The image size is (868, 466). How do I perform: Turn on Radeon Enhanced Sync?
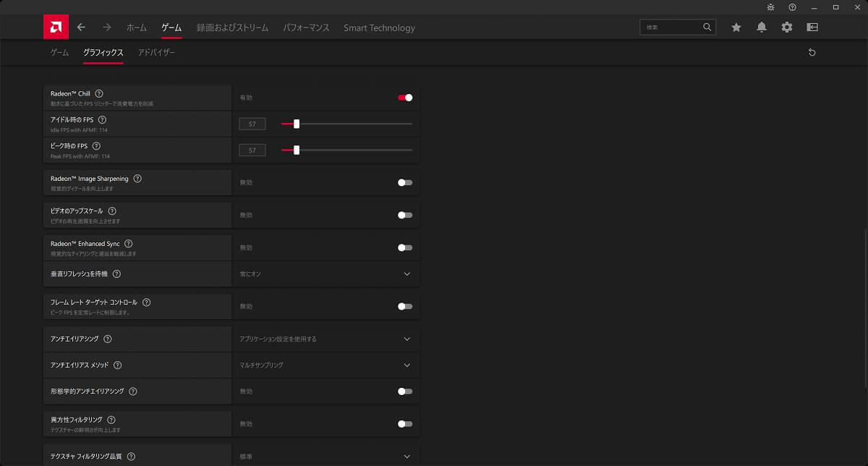pos(404,247)
